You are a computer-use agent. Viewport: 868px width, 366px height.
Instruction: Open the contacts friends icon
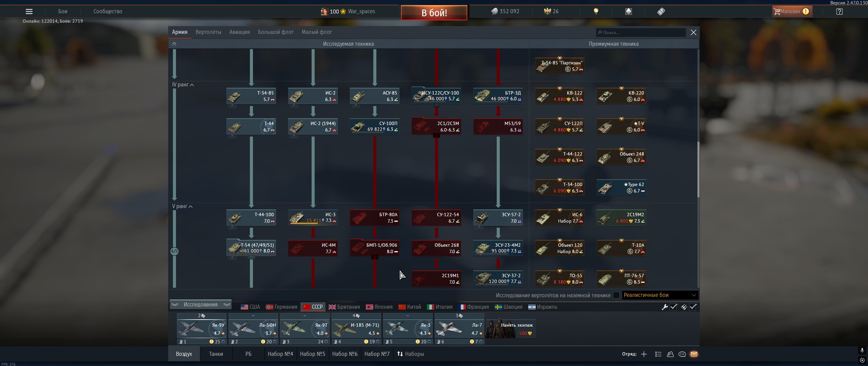click(x=670, y=354)
